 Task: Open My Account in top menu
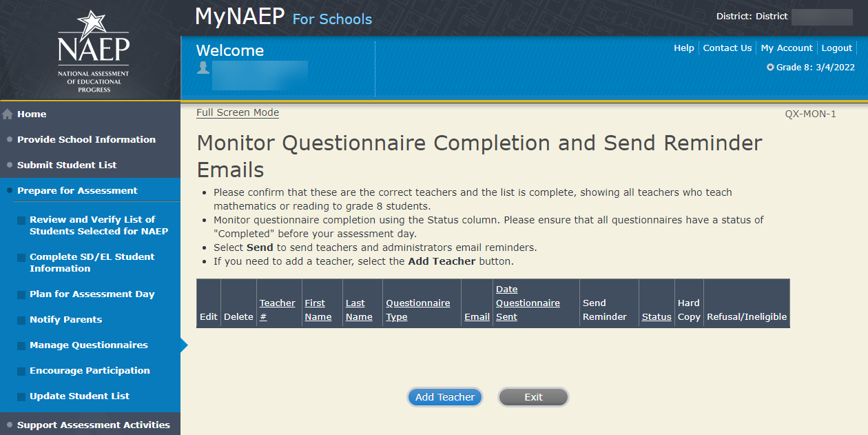(787, 48)
